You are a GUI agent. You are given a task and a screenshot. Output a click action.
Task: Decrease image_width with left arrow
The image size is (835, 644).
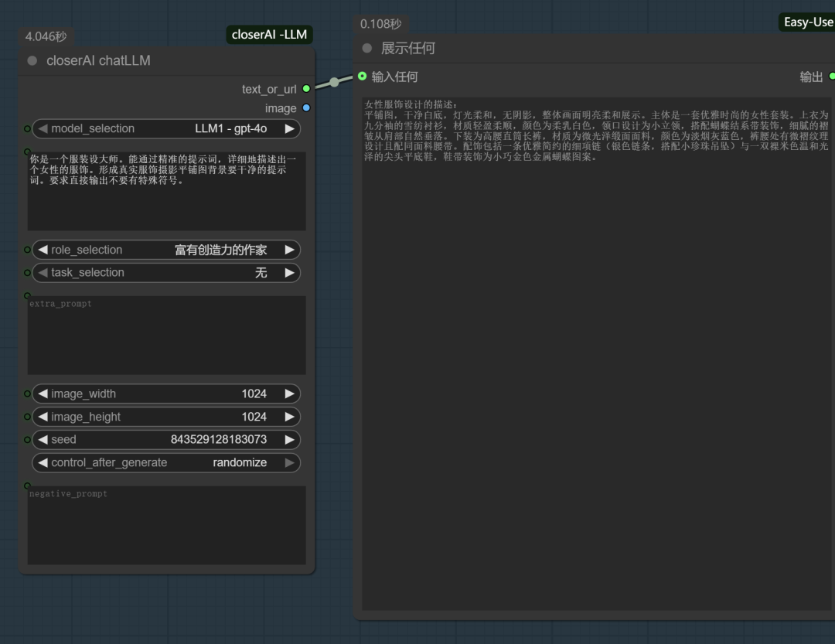pos(43,394)
